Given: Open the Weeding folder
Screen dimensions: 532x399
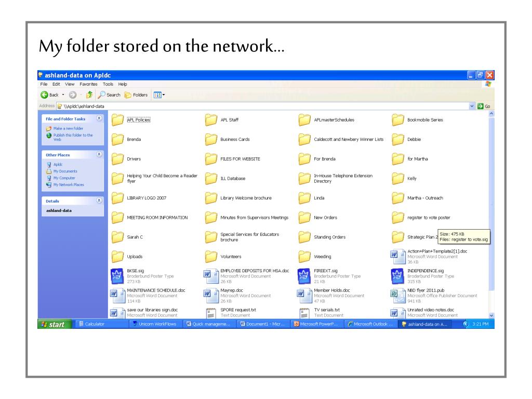Looking at the screenshot, I should 315,257.
